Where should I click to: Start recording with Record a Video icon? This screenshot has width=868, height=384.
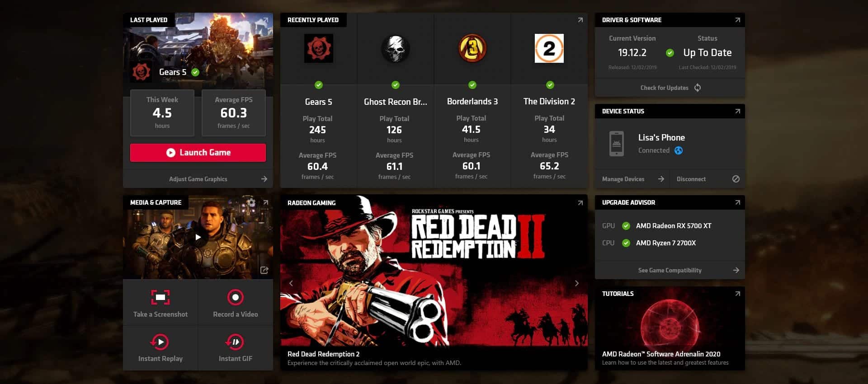pos(235,297)
